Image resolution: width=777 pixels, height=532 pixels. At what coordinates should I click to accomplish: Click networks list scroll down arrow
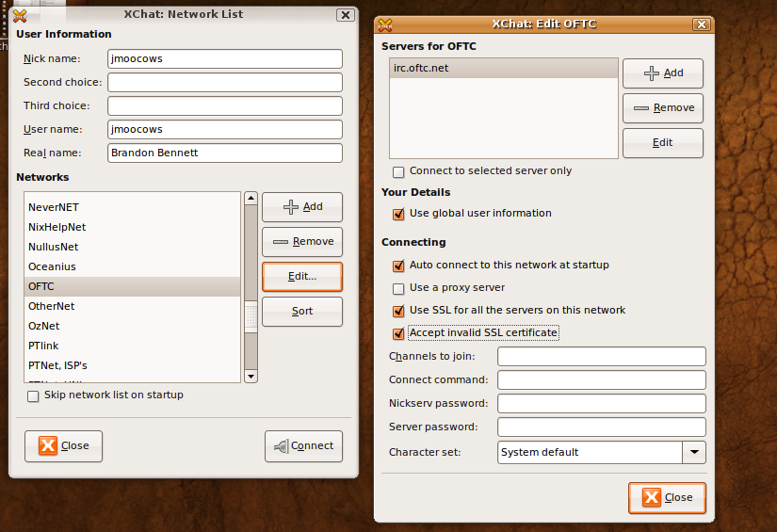point(251,377)
